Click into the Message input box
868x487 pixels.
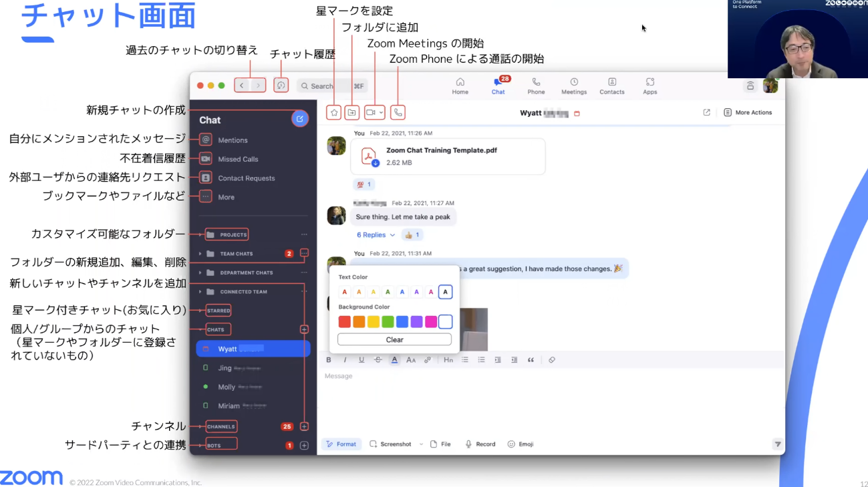click(550, 399)
